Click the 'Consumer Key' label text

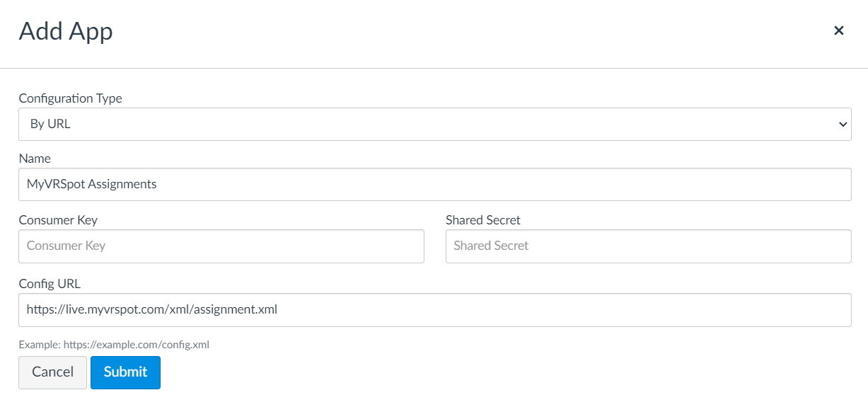point(58,220)
